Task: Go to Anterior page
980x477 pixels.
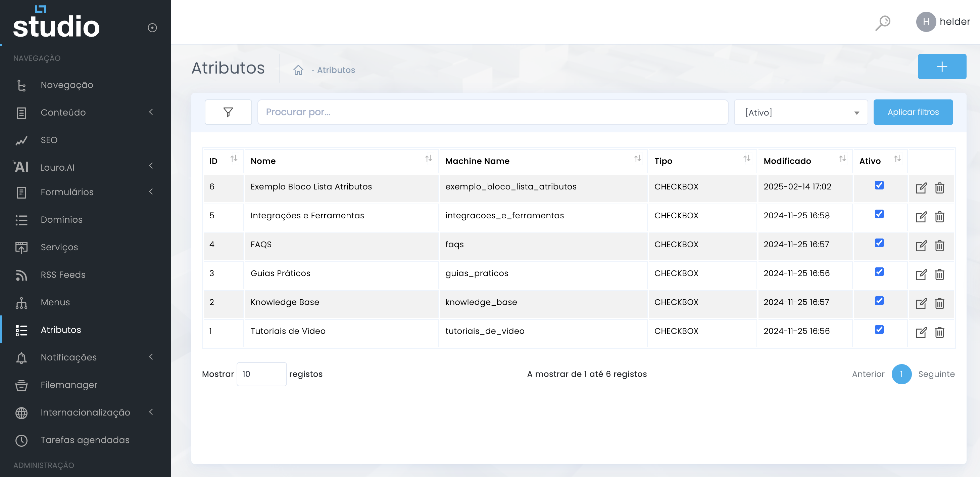Action: click(x=868, y=374)
